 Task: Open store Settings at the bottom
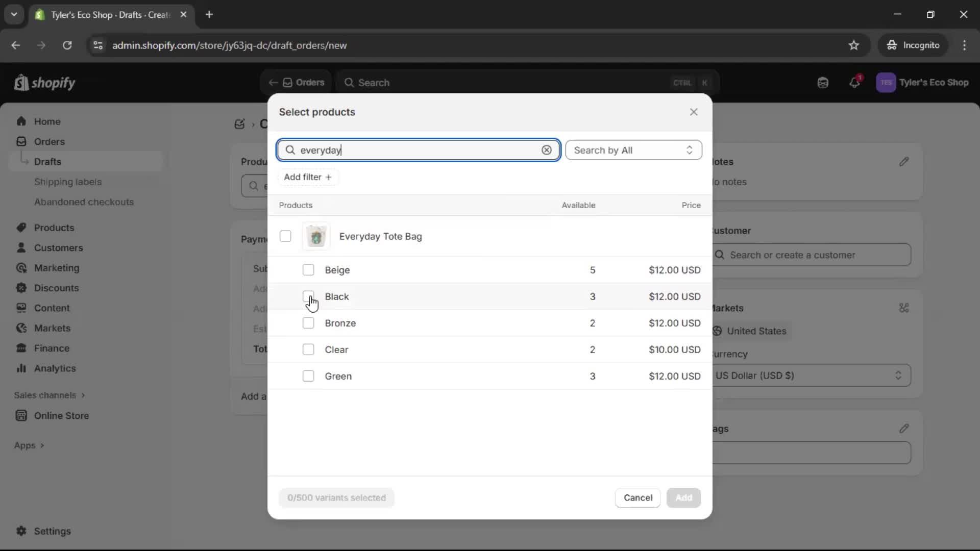(x=52, y=531)
